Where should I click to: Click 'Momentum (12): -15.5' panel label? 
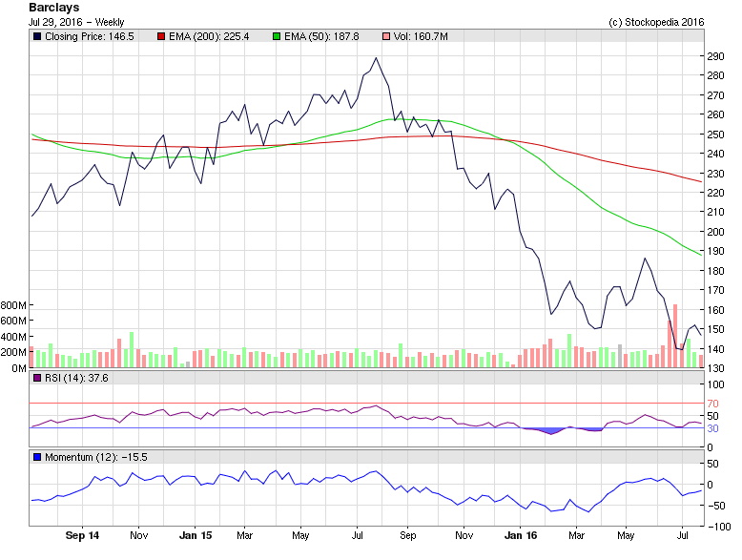click(x=96, y=457)
